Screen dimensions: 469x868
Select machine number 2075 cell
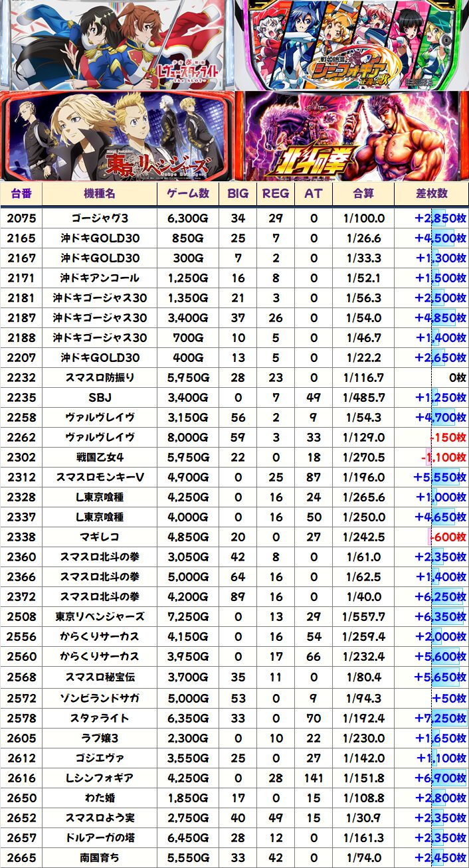tap(21, 218)
